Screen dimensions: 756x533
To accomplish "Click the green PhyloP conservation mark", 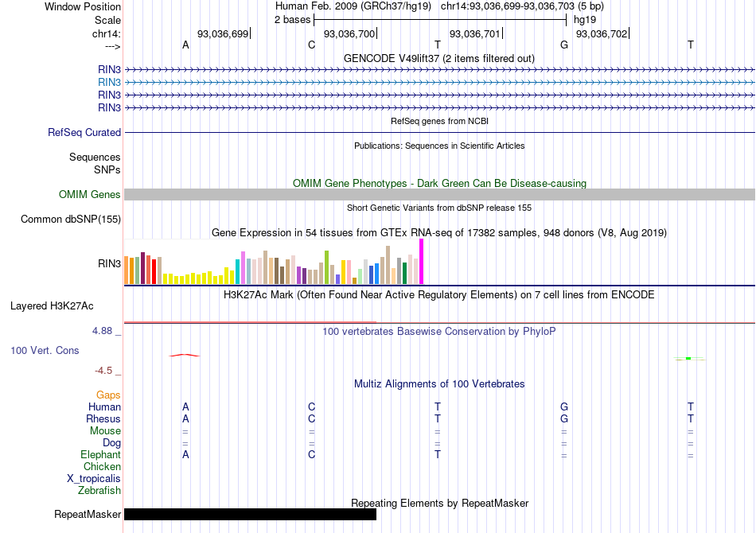I will click(689, 359).
